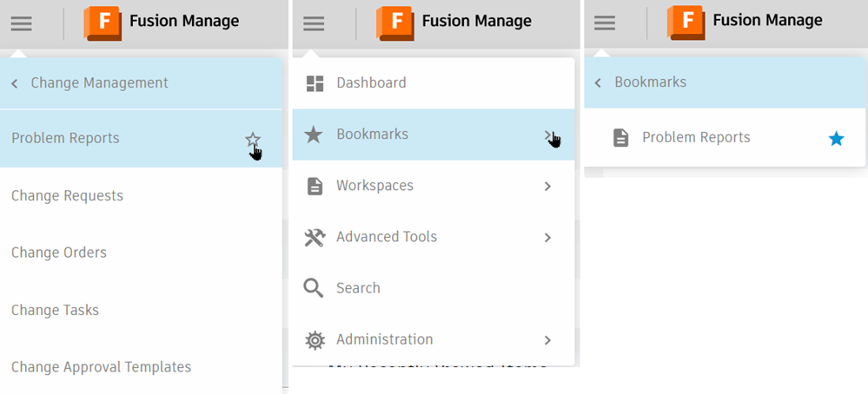
Task: Bookmark Problem Reports with the outlined star
Action: pos(252,139)
